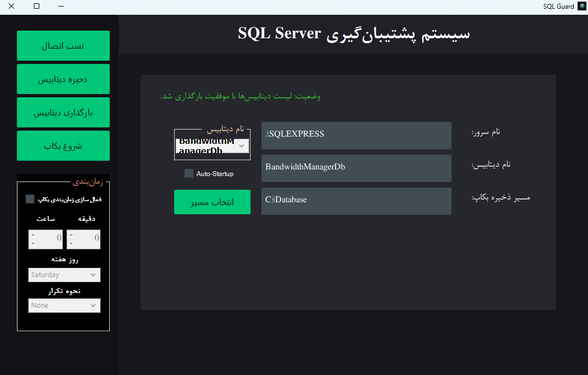Click the نحوه تکرار label
Screen dimensions: 588x375
coord(64,291)
